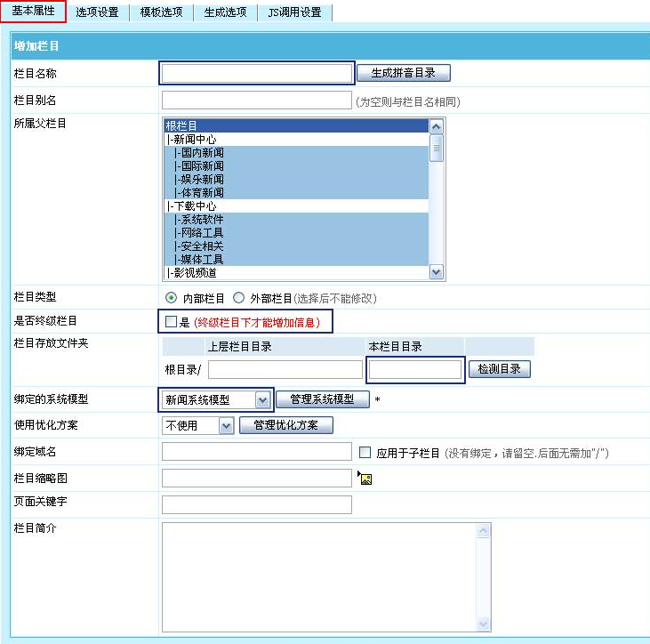Focus the 本栏目目录 input field
The width and height of the screenshot is (650, 644).
(415, 369)
